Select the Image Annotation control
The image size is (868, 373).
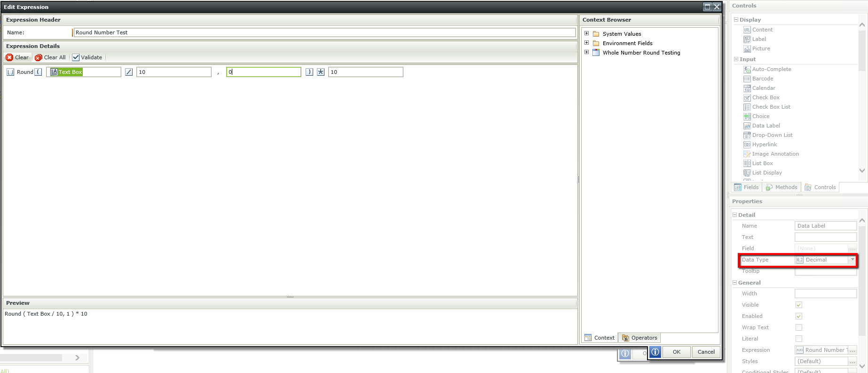tap(771, 154)
